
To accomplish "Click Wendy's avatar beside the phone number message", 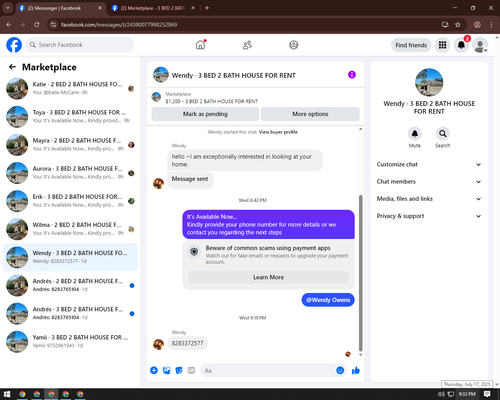I will point(158,344).
